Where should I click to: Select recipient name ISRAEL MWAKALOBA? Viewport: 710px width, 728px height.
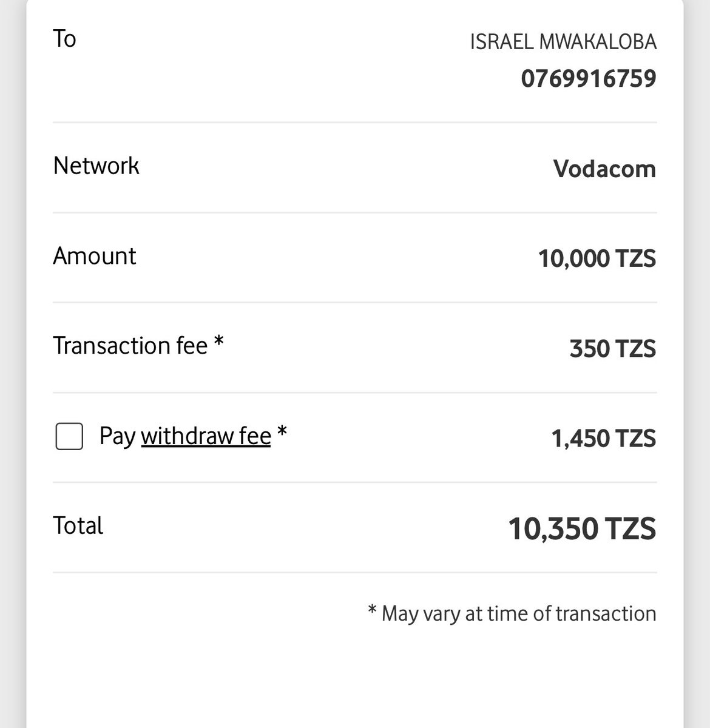pyautogui.click(x=563, y=42)
